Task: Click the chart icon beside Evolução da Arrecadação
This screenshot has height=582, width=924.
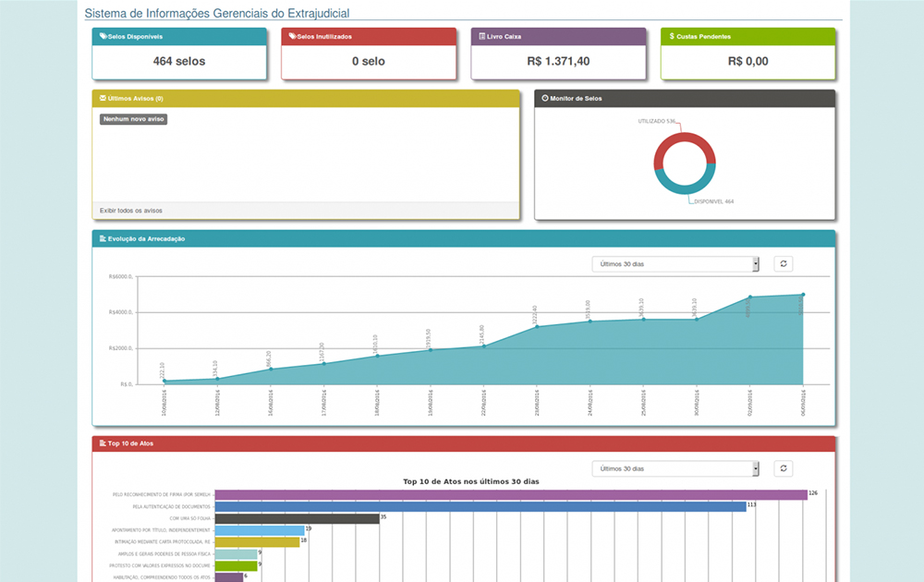Action: [103, 238]
